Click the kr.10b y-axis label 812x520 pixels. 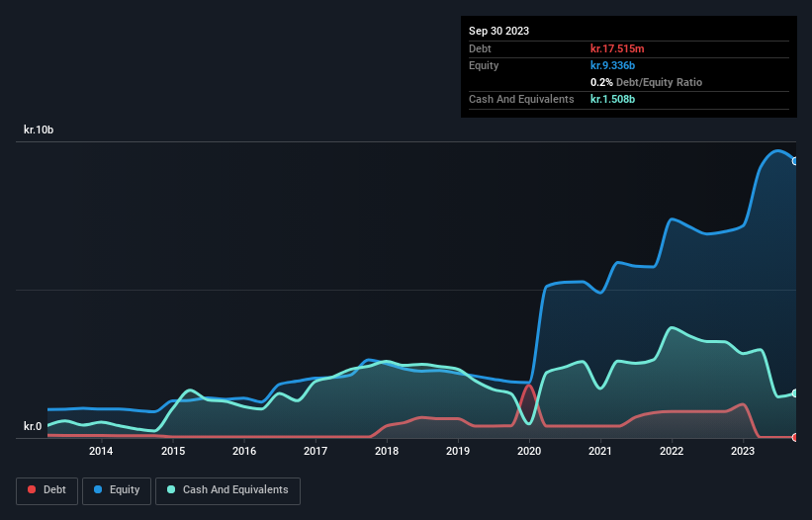tap(39, 130)
